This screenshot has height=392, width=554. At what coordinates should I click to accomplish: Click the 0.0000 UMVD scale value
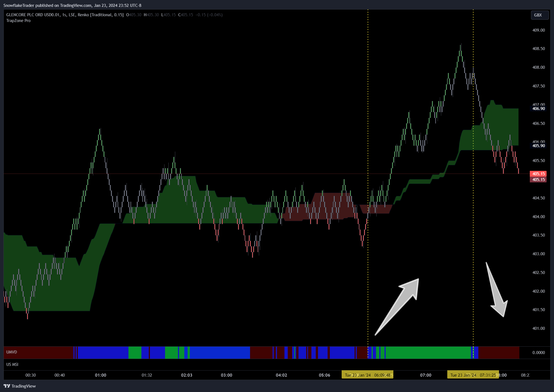[x=538, y=352]
